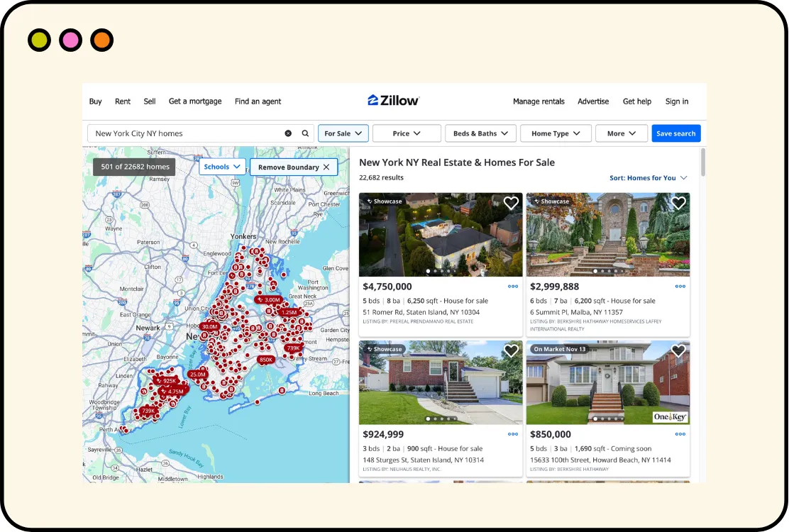
Task: Click the search magnifier icon
Action: click(x=305, y=133)
